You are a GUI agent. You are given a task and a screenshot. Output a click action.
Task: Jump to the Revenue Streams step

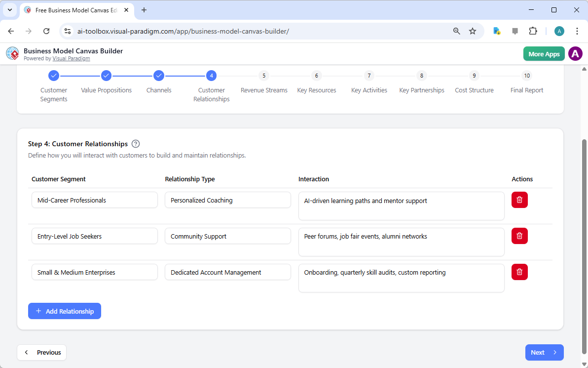pos(264,76)
